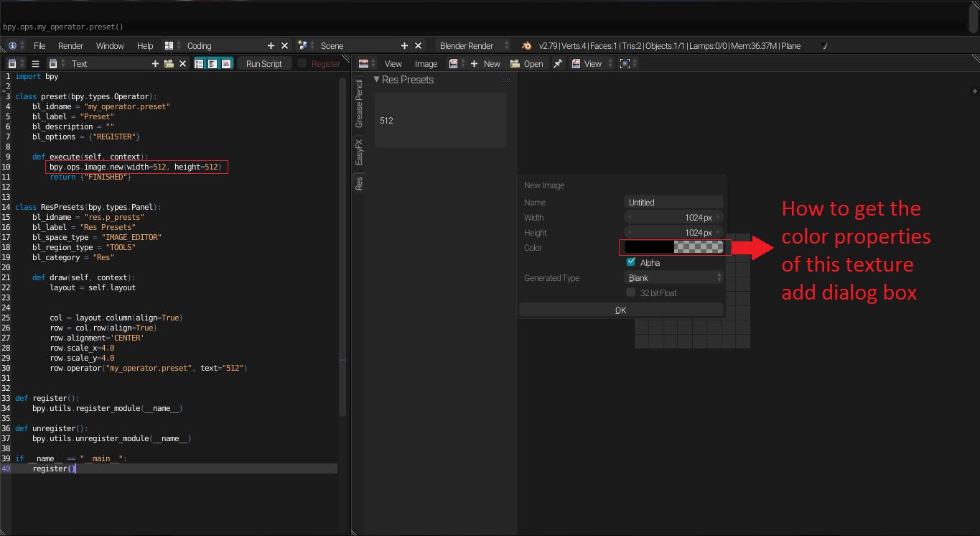
Task: Decrease Width using left arrow
Action: pyautogui.click(x=630, y=217)
